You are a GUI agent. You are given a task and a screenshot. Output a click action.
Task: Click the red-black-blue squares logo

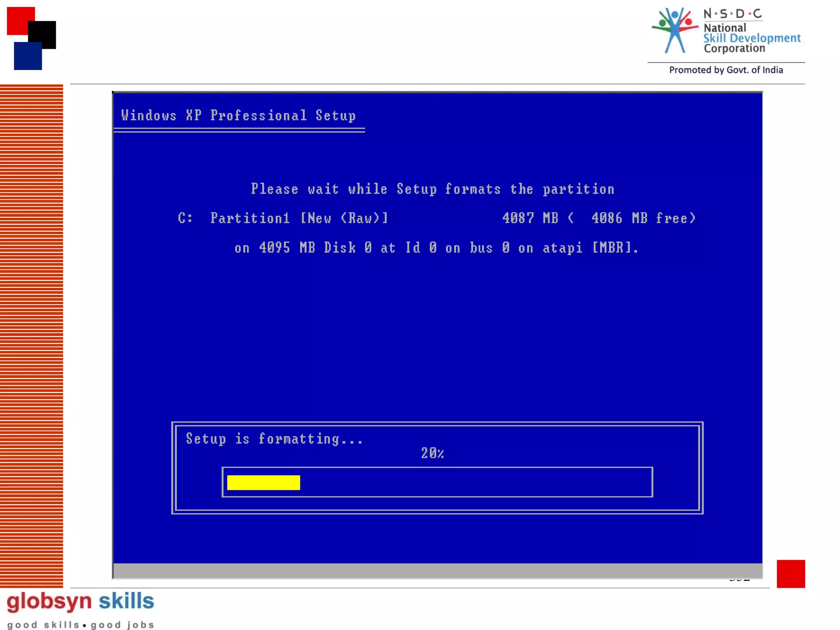coord(31,38)
